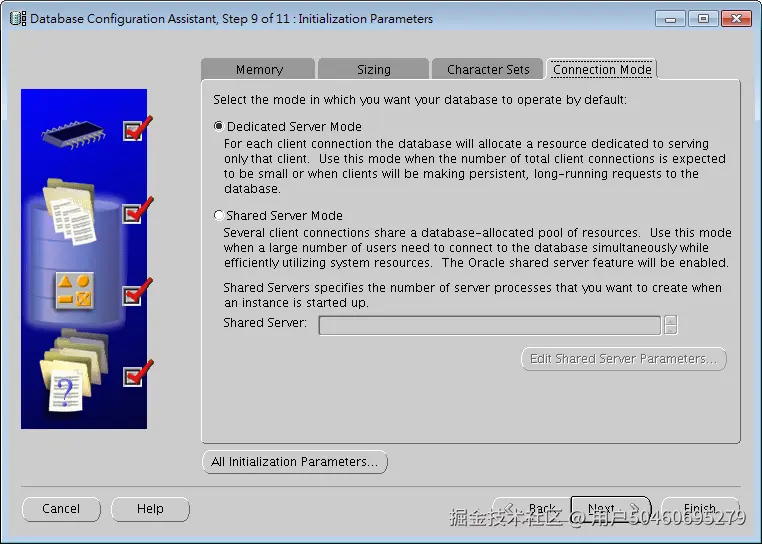Proceed with the Next button
Screen dimensions: 762x544
[x=611, y=509]
